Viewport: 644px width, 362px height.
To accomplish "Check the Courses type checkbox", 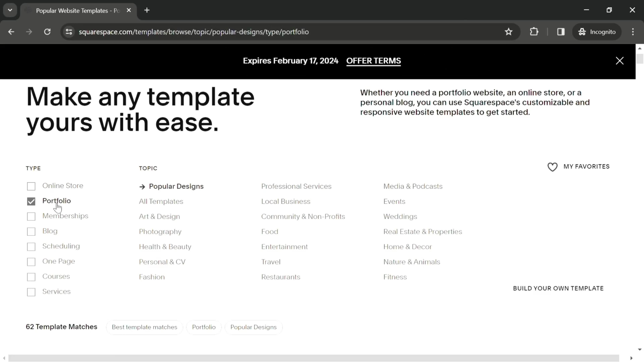I will pos(31,277).
